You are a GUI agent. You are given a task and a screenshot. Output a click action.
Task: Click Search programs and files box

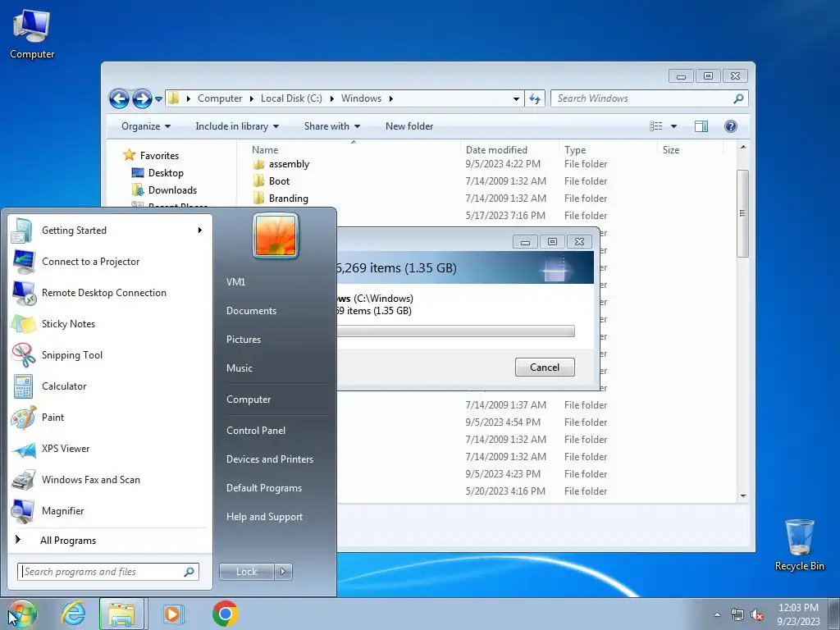108,572
